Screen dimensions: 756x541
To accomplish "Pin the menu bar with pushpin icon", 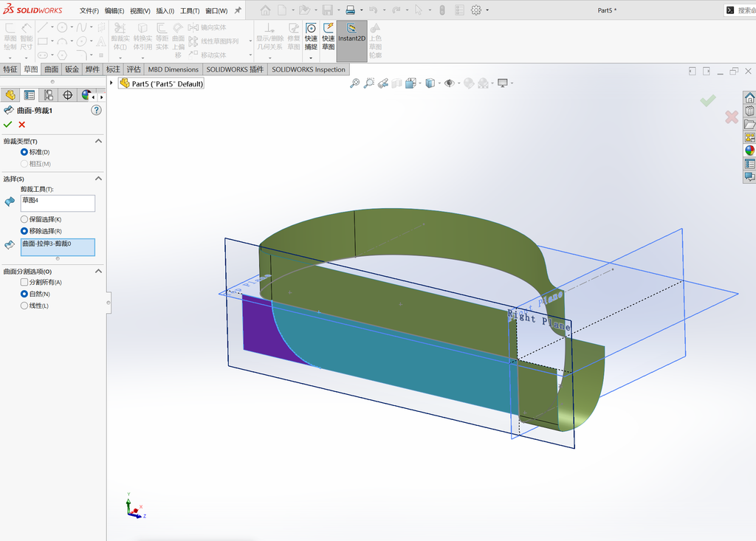I will pyautogui.click(x=238, y=10).
